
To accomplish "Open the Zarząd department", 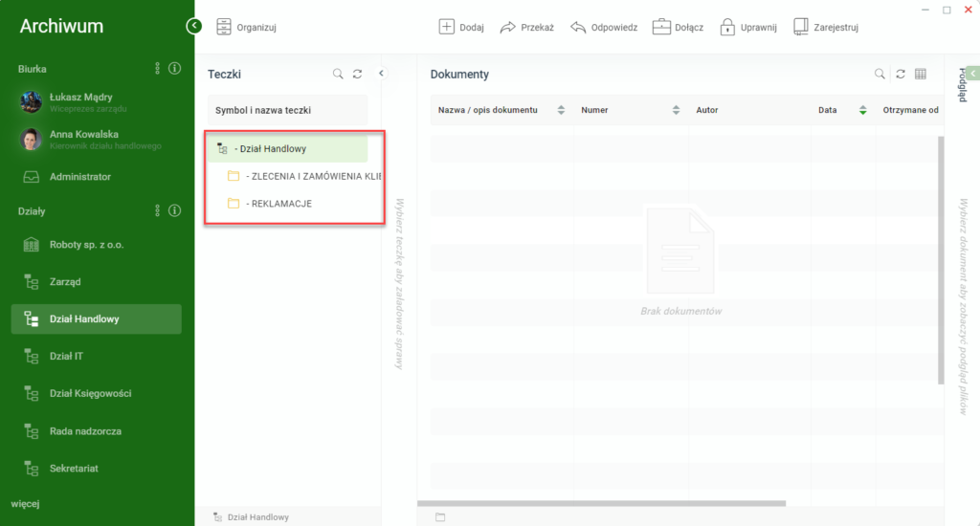I will tap(97, 282).
